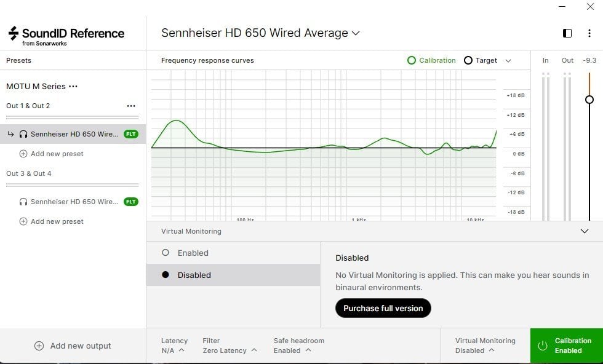Image resolution: width=603 pixels, height=364 pixels.
Task: Open the Latency N/A menu
Action: 174,346
